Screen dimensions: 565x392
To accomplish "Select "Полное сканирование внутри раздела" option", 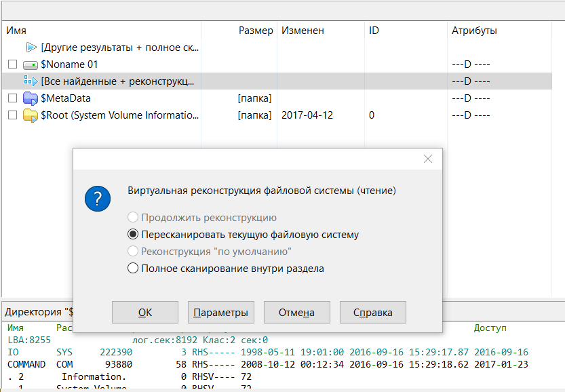I will [133, 268].
